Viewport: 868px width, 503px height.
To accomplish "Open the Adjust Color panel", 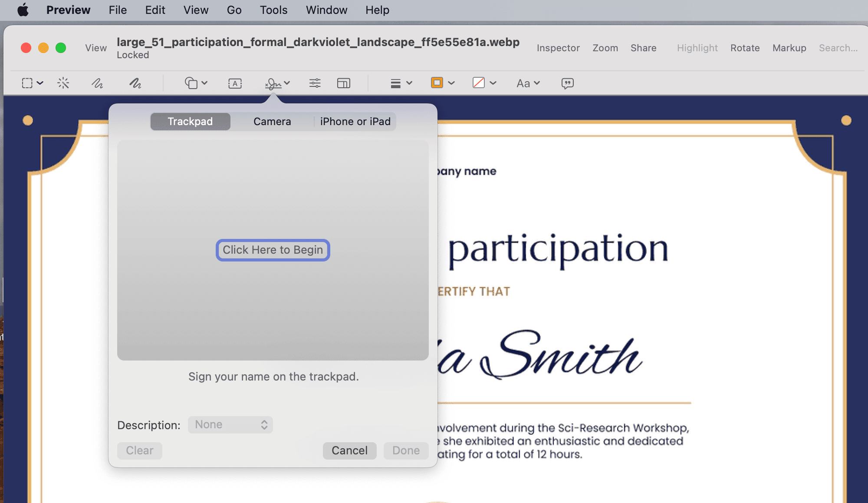I will point(315,83).
